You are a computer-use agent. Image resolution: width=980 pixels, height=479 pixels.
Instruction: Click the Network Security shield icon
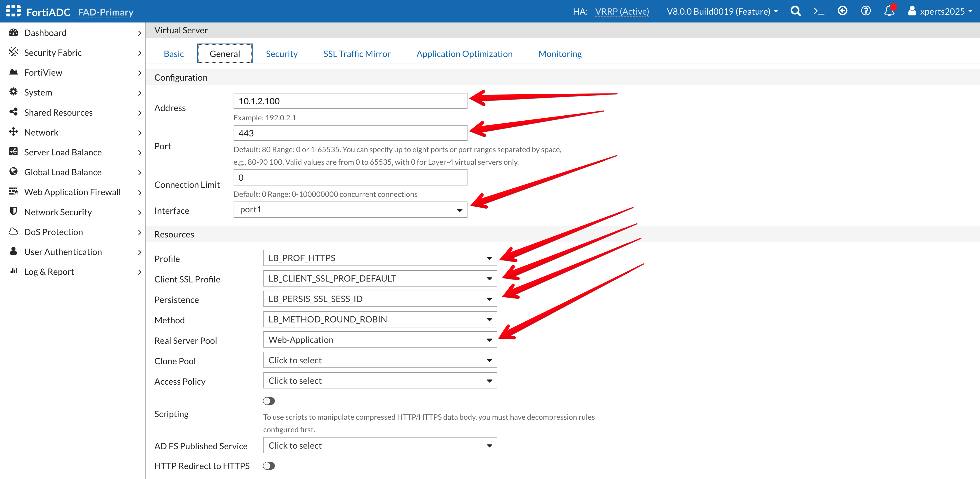click(x=13, y=212)
